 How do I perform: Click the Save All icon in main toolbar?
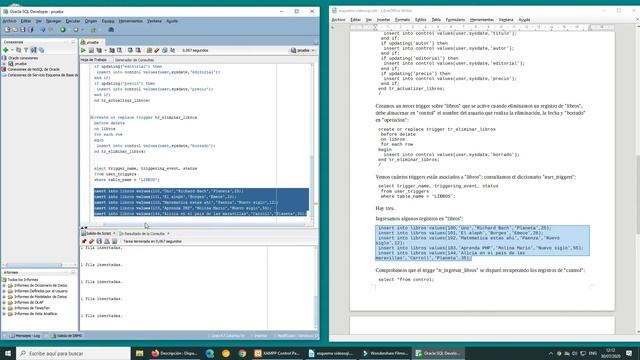pos(31,30)
